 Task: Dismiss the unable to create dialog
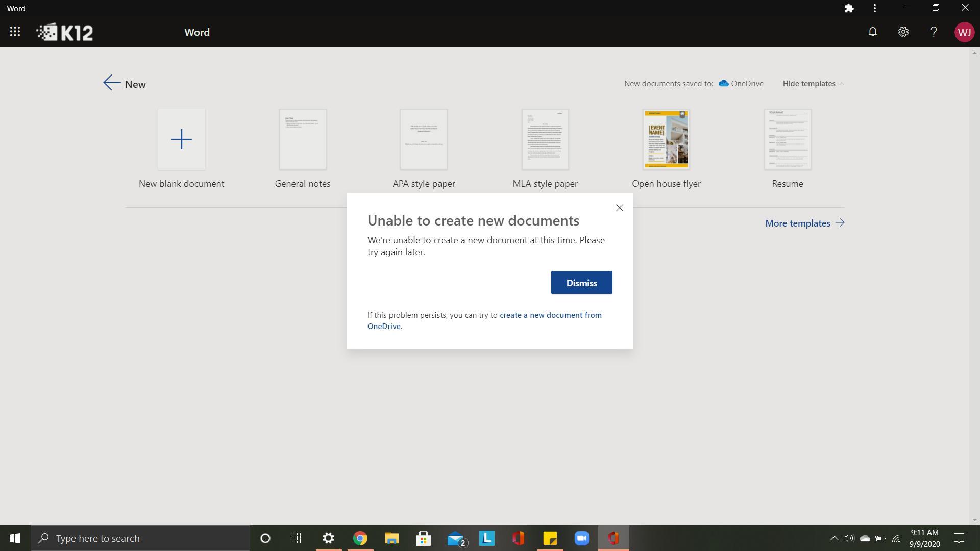coord(581,283)
